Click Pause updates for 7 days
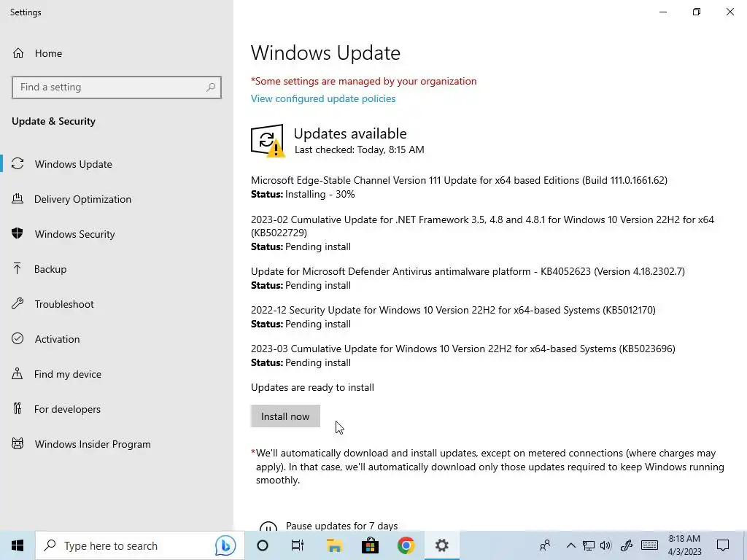Screen dimensions: 747x560 (341, 526)
